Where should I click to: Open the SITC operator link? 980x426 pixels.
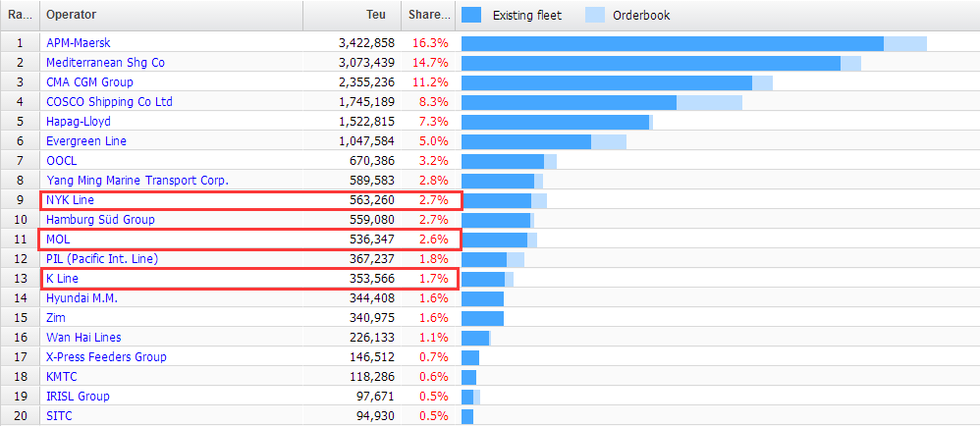pyautogui.click(x=60, y=416)
